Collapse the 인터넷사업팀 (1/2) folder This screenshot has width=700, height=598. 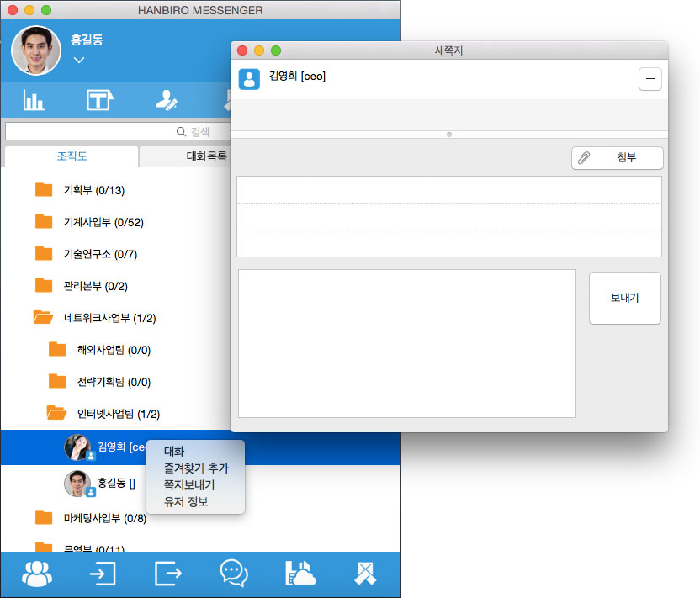pos(56,413)
